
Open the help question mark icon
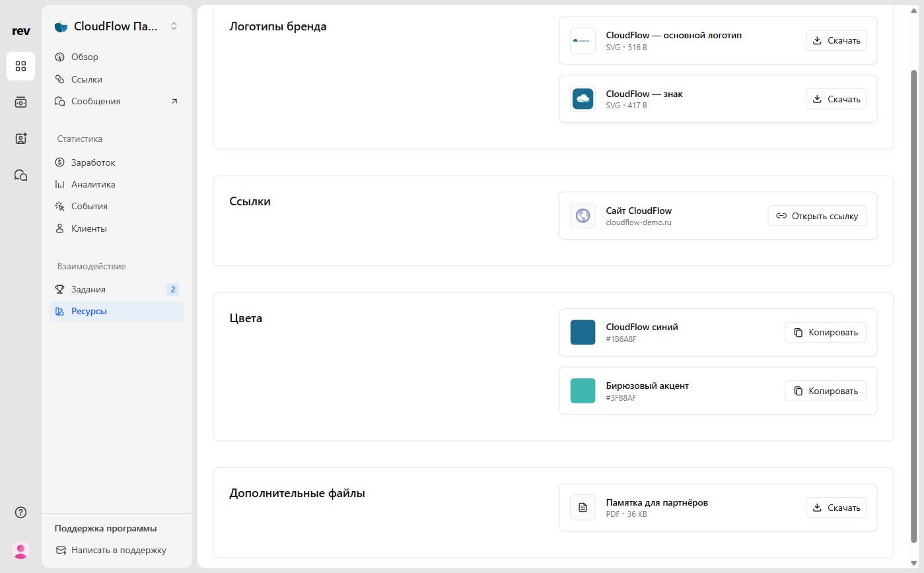(x=20, y=512)
